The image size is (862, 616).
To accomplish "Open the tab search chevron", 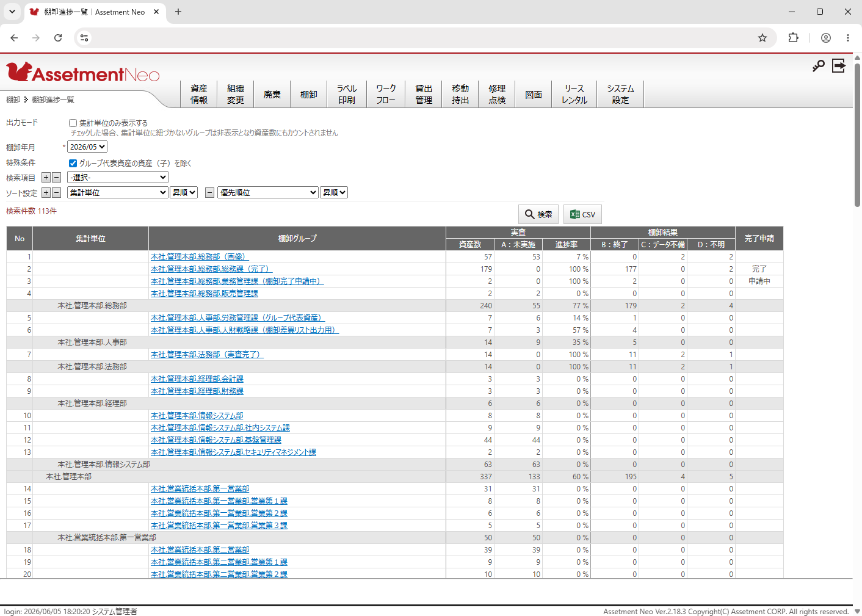I will 12,12.
